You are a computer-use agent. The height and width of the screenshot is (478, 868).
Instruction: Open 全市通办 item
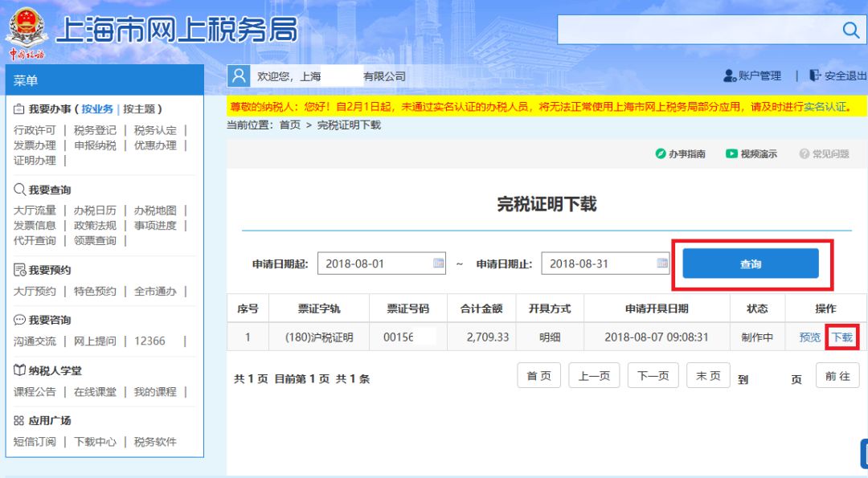156,291
